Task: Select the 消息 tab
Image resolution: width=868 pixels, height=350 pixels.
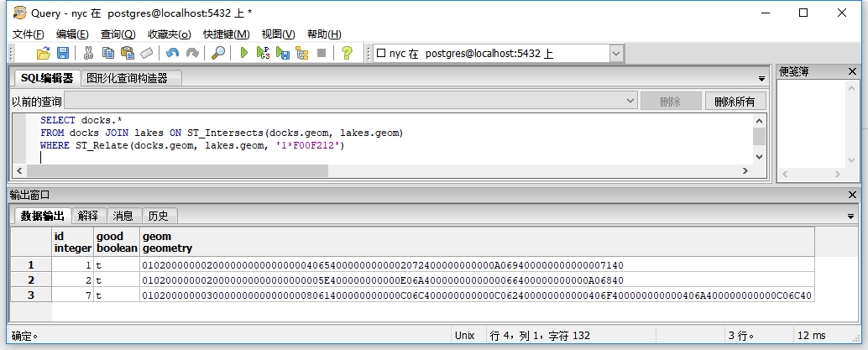Action: click(123, 216)
